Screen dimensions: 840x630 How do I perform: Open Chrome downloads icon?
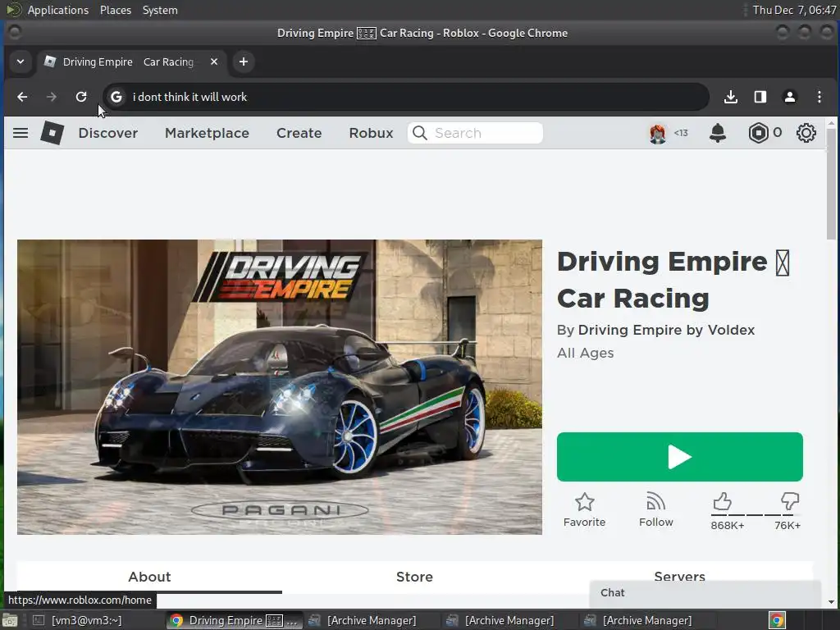[x=730, y=97]
